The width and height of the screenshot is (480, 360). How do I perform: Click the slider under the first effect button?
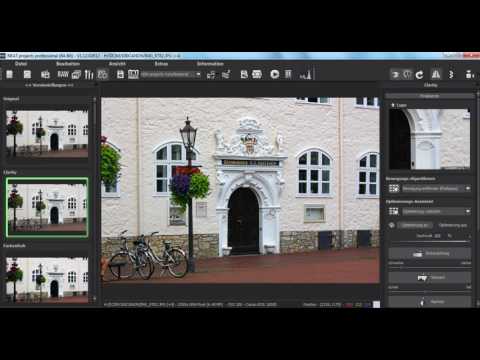[x=429, y=267]
